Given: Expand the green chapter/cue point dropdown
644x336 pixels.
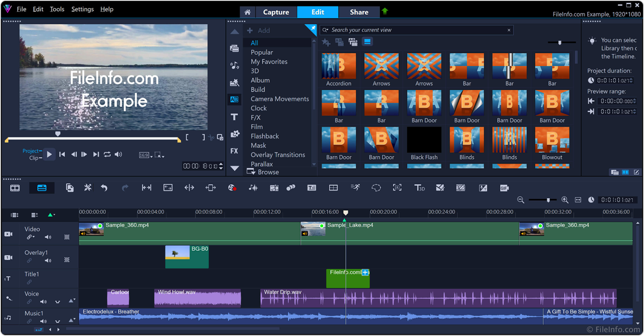Looking at the screenshot, I should click(x=51, y=215).
